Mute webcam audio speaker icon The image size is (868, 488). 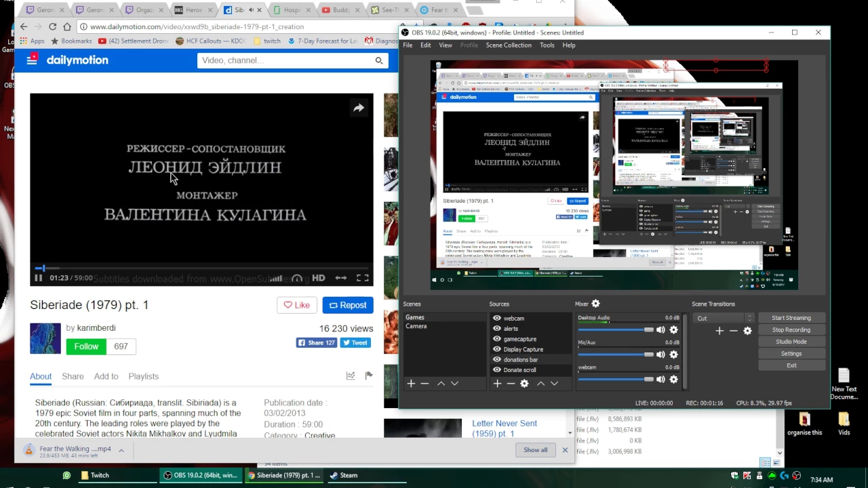pyautogui.click(x=660, y=380)
